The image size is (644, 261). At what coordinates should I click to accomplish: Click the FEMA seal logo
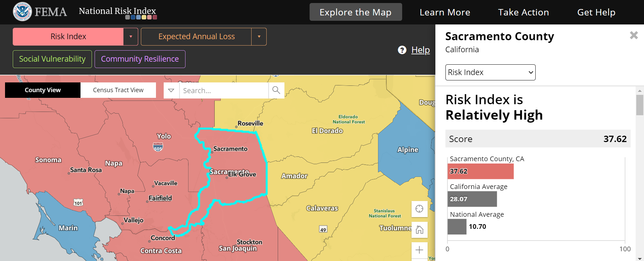[22, 12]
